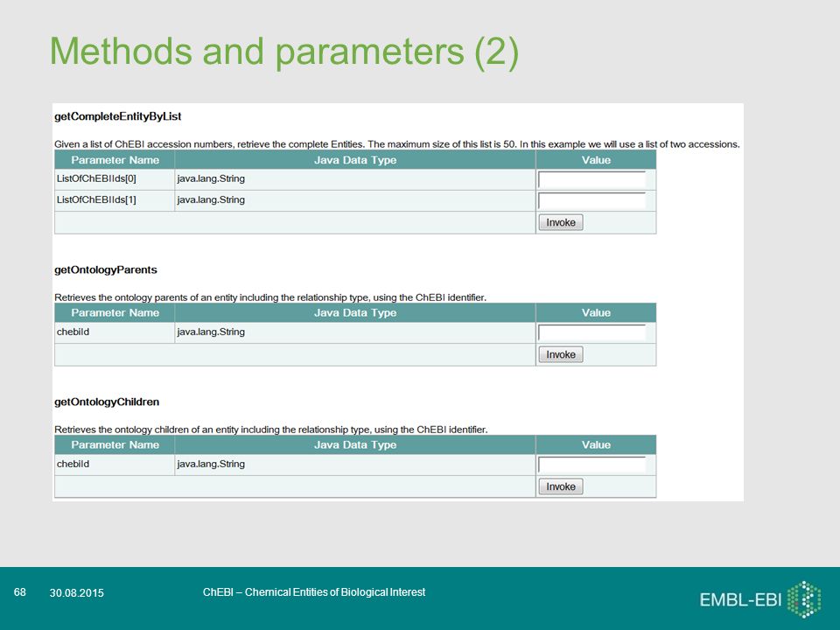Viewport: 840px width, 630px height.
Task: Click Java Data Type header in getOntologyChildren table
Action: pyautogui.click(x=354, y=444)
